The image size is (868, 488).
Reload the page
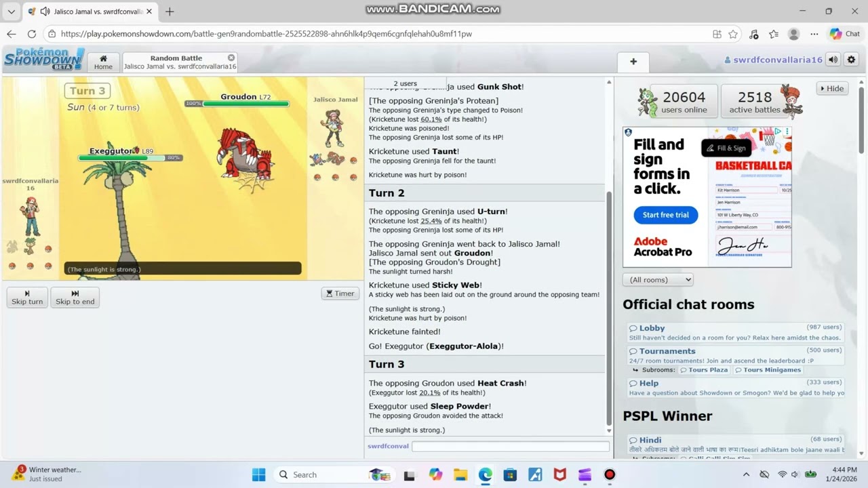tap(32, 34)
